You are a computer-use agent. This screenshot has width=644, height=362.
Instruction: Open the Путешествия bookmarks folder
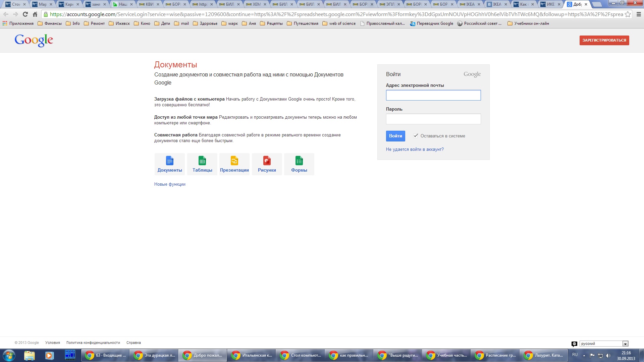303,23
